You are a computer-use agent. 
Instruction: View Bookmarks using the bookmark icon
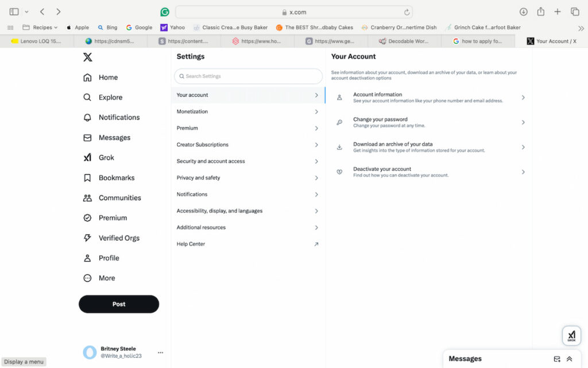point(87,178)
